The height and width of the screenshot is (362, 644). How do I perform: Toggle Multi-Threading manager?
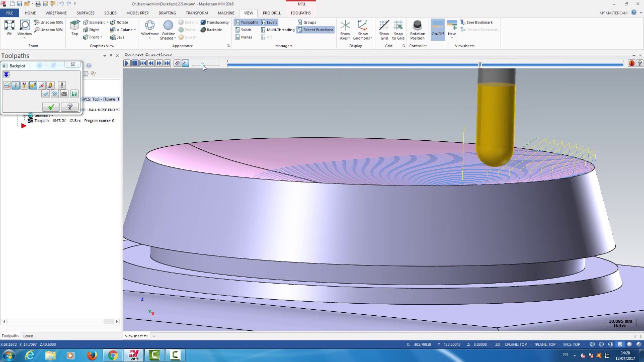[277, 30]
